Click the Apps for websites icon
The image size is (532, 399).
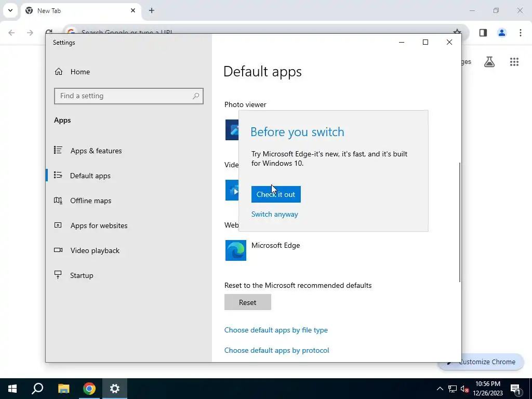coord(58,225)
